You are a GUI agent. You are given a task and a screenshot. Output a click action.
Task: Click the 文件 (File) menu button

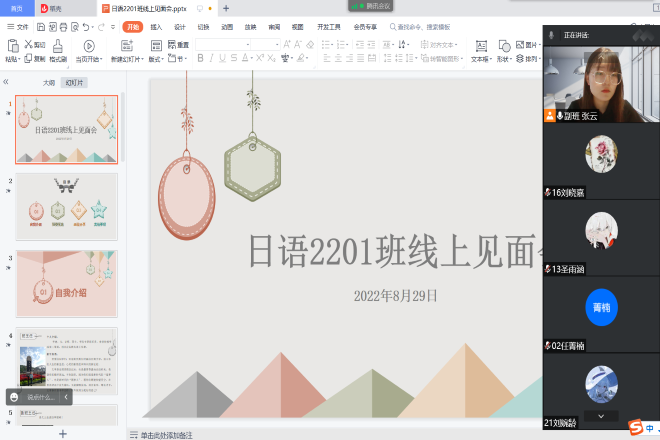coord(18,27)
